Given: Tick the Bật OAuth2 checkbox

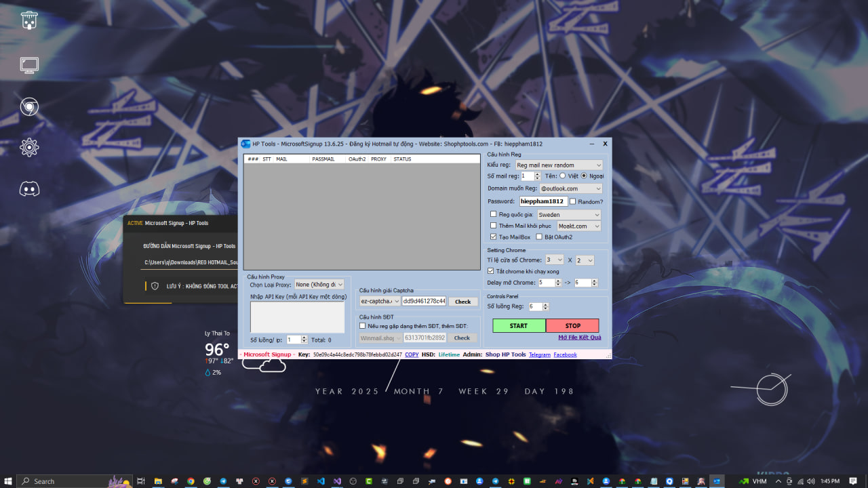Looking at the screenshot, I should coord(539,237).
